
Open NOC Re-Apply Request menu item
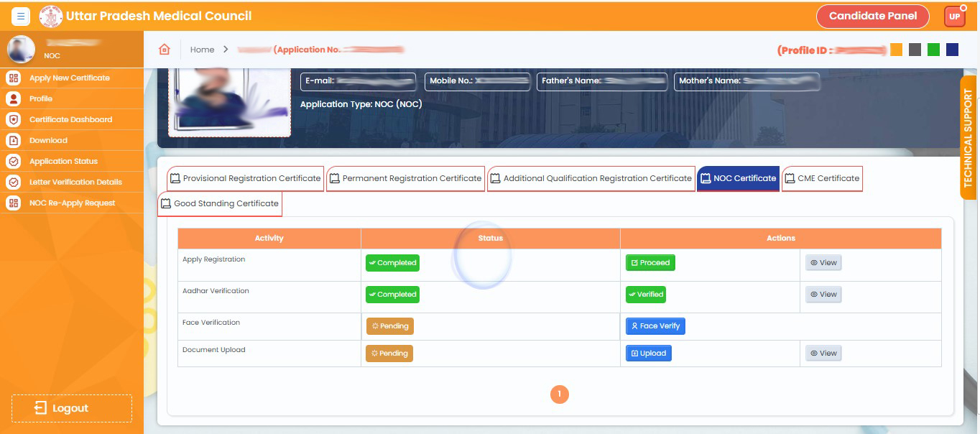(72, 203)
